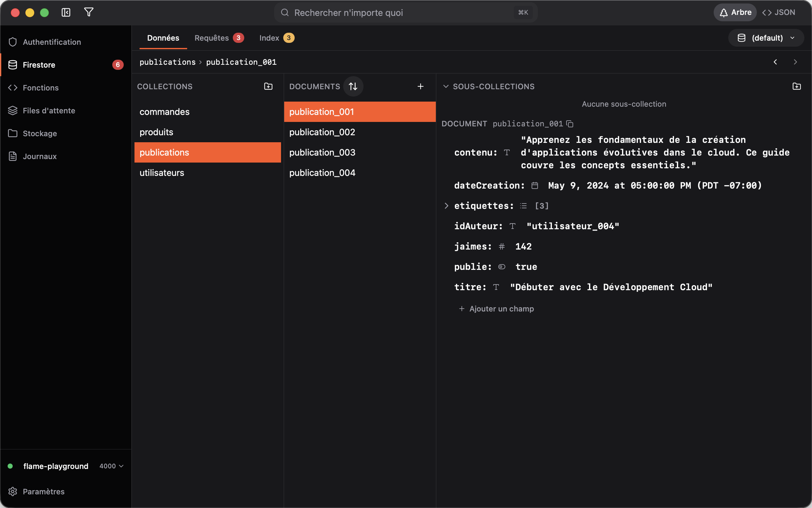Select document publication_001

coord(360,112)
